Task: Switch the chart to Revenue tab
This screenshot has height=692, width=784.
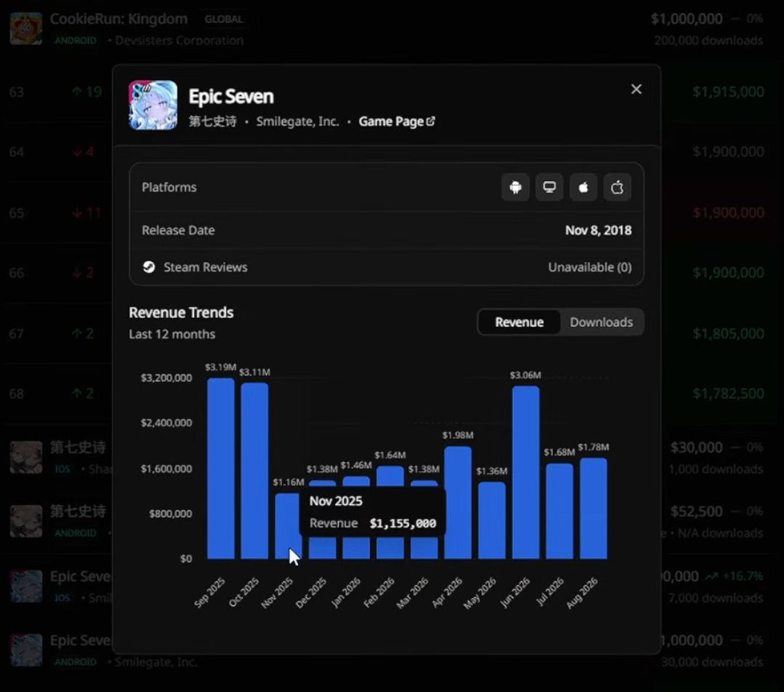Action: [x=519, y=322]
